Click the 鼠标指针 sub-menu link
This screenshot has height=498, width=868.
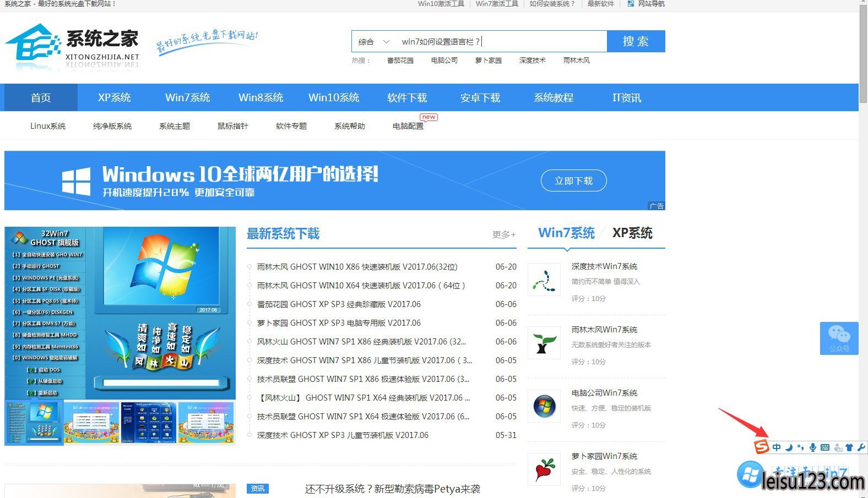(233, 126)
